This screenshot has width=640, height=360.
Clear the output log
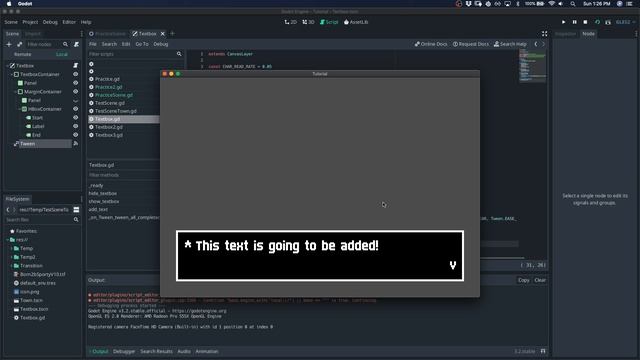click(x=540, y=280)
